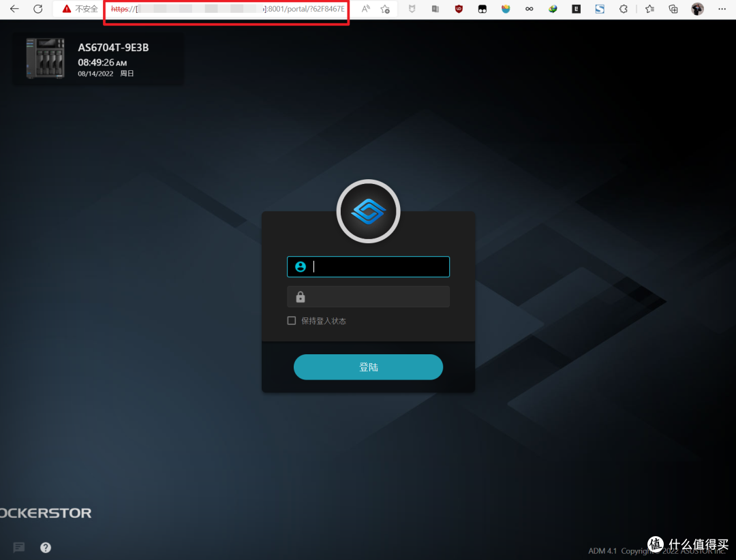Enable the 保持登入状态 checkbox

pyautogui.click(x=292, y=321)
